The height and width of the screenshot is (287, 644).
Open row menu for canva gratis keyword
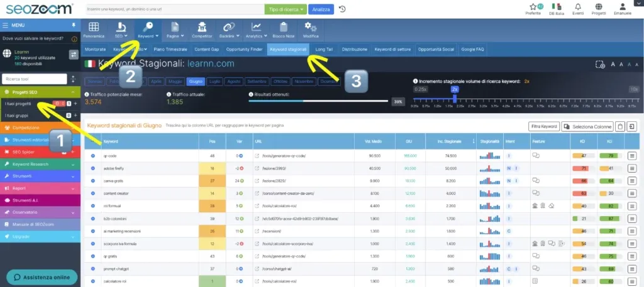631,181
